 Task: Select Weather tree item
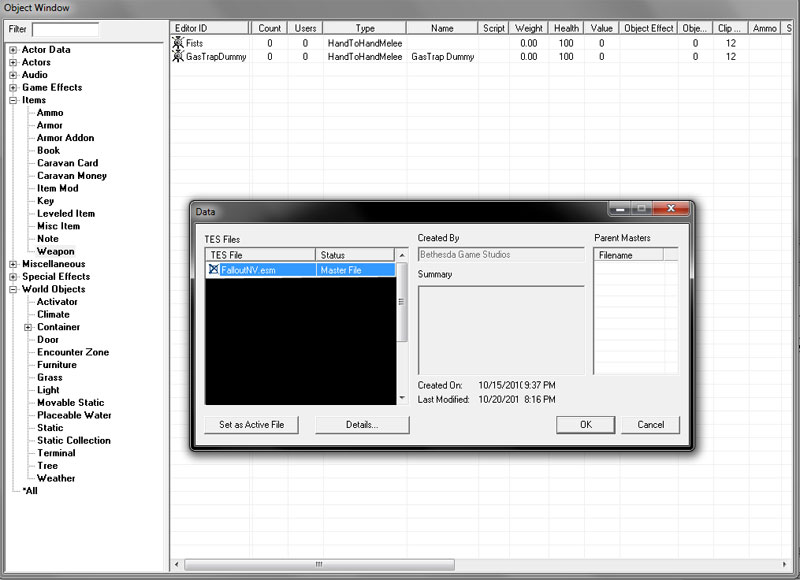pos(56,478)
